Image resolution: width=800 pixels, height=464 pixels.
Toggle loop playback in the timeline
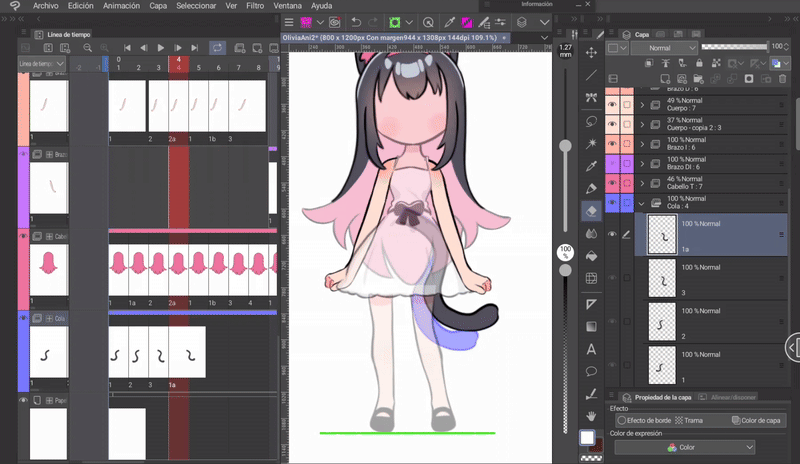(x=216, y=47)
